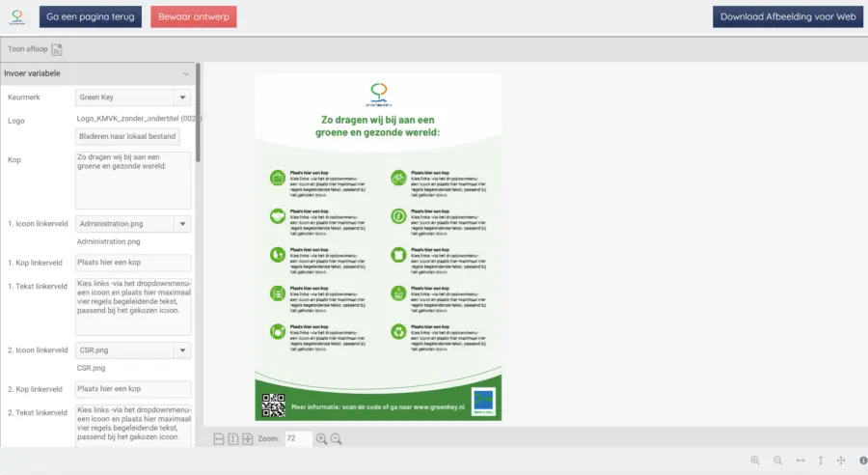The image size is (868, 475).
Task: Fit width icon in preview toolbar
Action: [x=219, y=439]
